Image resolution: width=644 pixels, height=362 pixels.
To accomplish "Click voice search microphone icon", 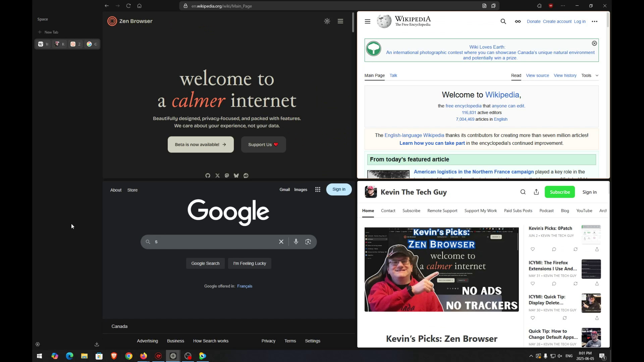I will pyautogui.click(x=296, y=242).
